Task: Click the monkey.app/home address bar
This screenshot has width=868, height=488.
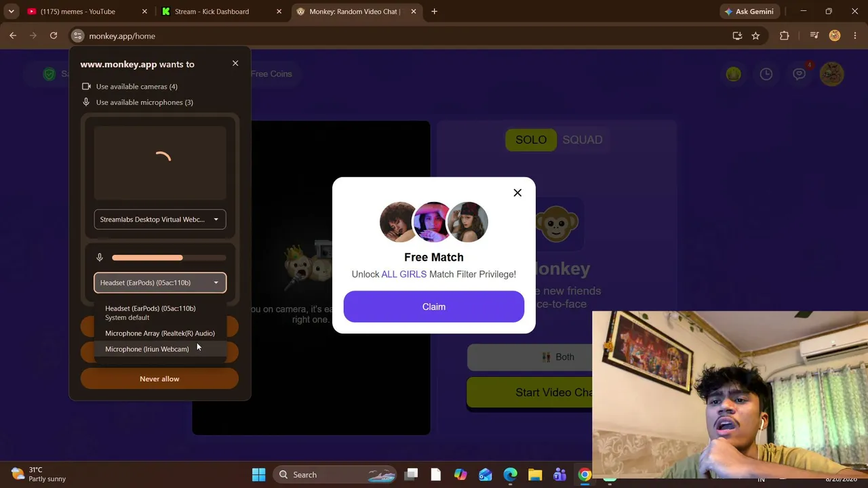Action: [407, 36]
